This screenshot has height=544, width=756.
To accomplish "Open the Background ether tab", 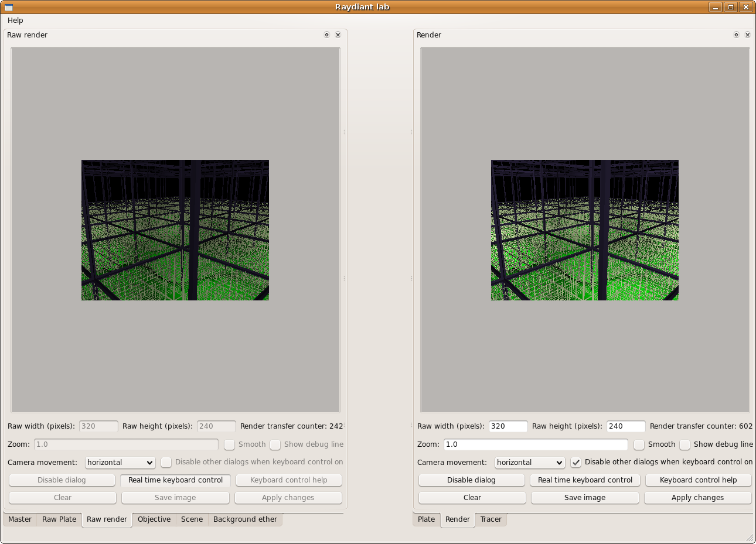I will pos(245,519).
